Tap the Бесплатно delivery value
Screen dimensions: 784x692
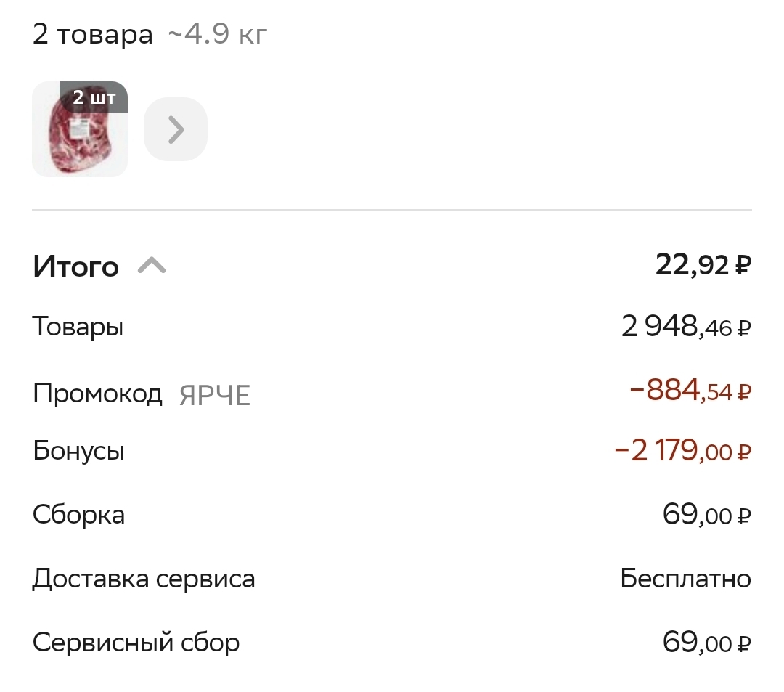click(685, 579)
